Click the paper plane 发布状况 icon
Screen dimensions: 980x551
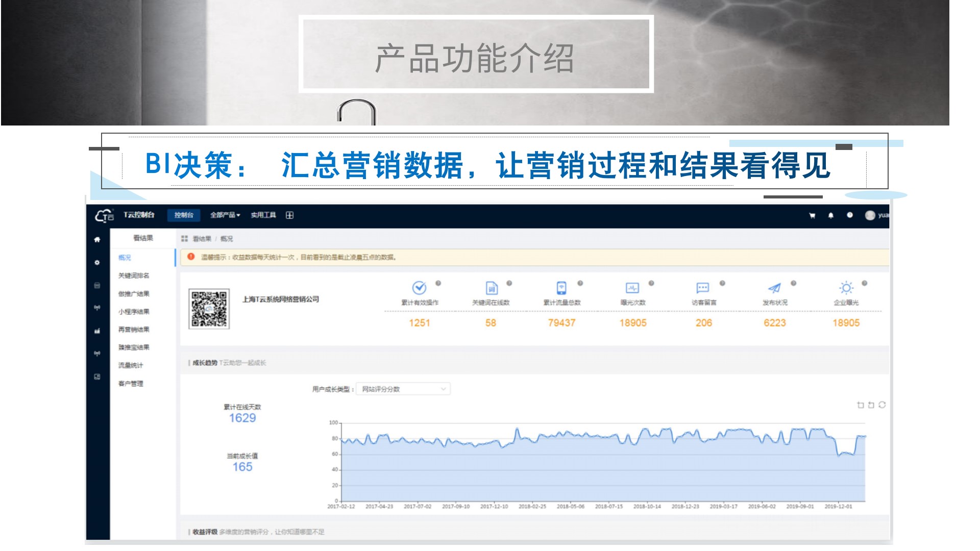[774, 288]
